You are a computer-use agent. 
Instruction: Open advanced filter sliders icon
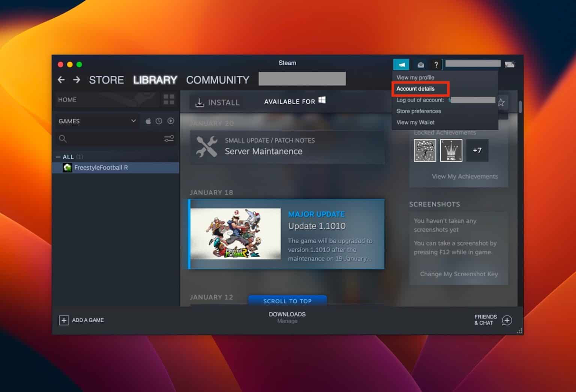click(169, 139)
